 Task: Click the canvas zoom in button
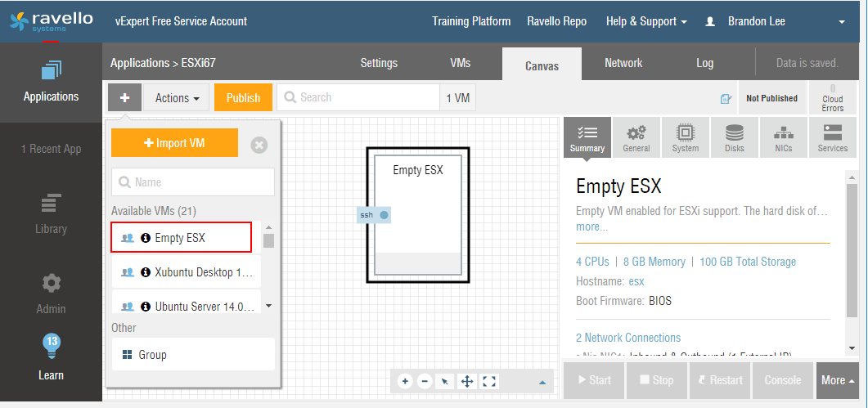(x=405, y=382)
